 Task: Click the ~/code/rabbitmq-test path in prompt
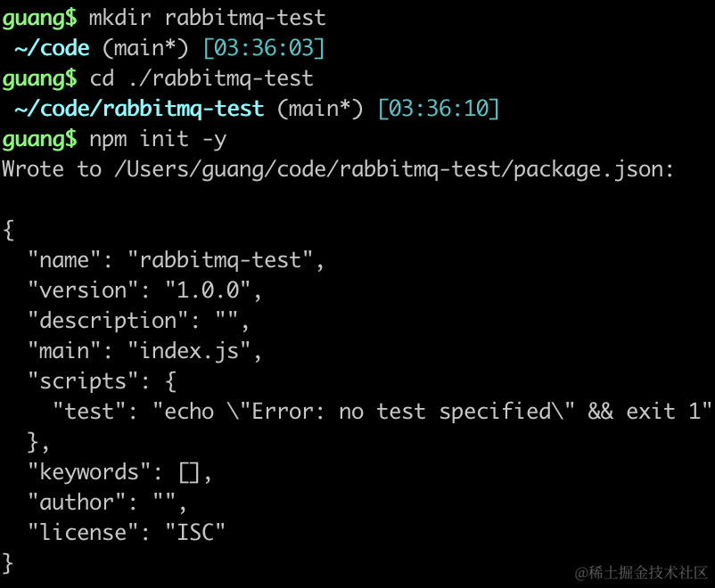point(139,110)
